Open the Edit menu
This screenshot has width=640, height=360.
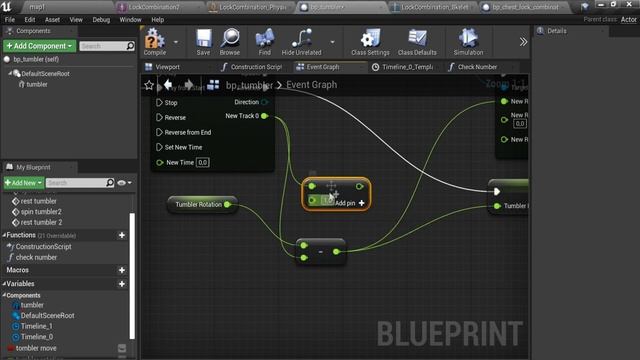click(x=30, y=20)
